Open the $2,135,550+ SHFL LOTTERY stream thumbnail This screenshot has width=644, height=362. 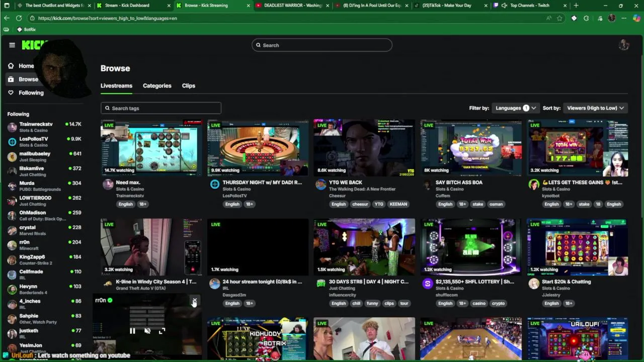click(471, 247)
